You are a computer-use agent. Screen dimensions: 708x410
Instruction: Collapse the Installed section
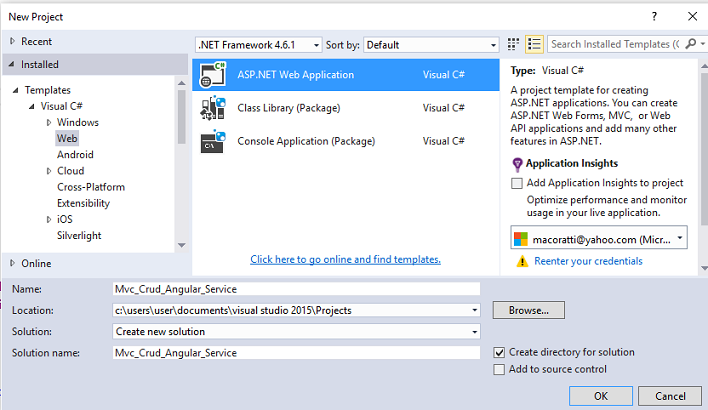click(x=12, y=64)
